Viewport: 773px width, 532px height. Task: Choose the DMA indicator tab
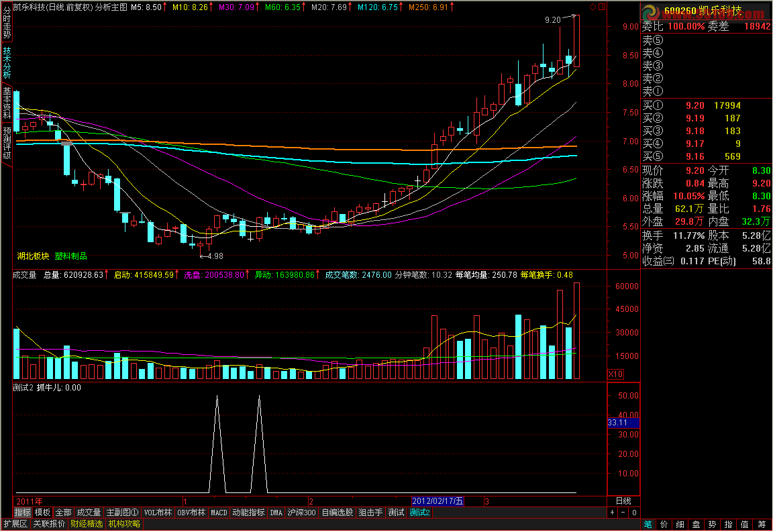[x=276, y=513]
